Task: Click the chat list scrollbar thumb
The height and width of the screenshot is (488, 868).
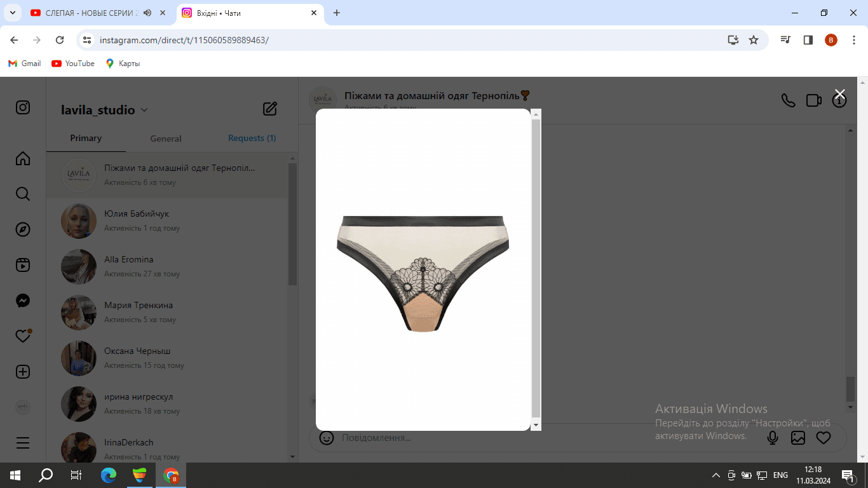Action: point(292,224)
